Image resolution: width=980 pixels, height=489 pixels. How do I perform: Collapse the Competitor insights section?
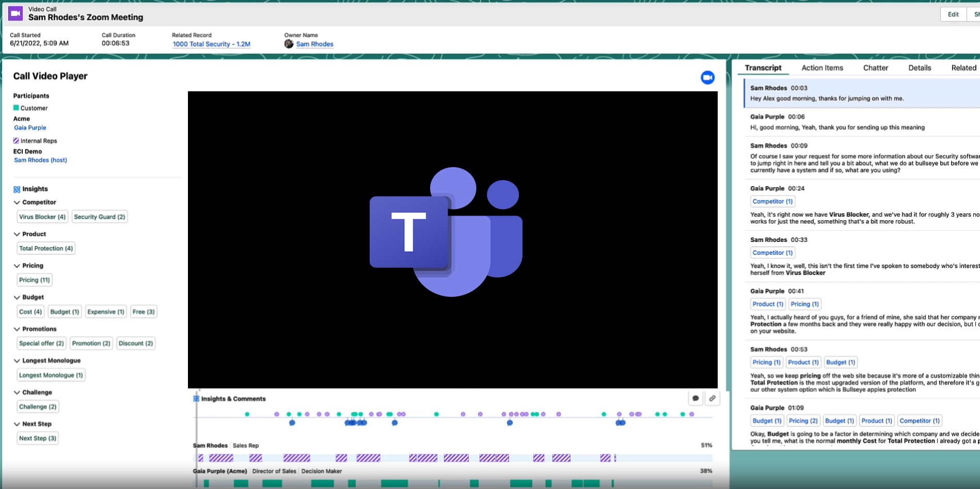pyautogui.click(x=17, y=203)
